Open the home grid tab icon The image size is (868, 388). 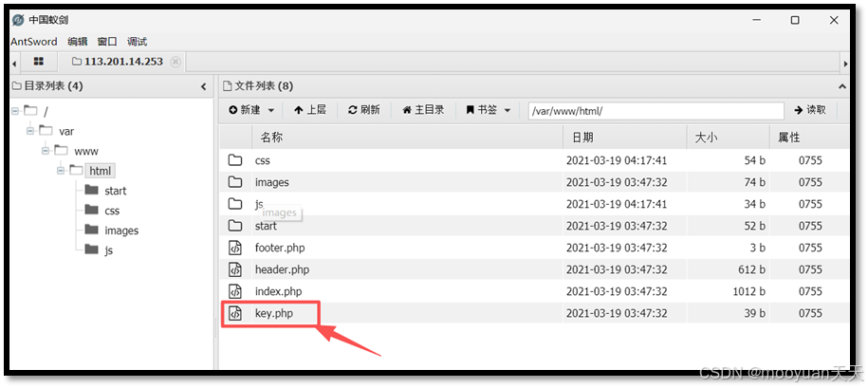pyautogui.click(x=38, y=62)
